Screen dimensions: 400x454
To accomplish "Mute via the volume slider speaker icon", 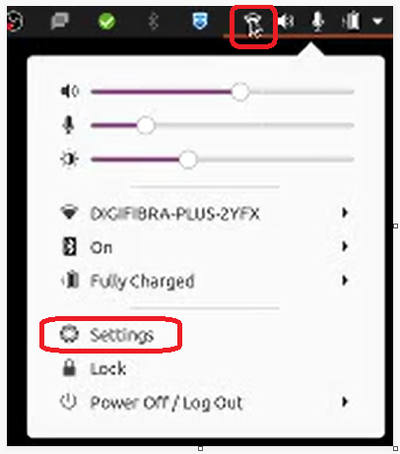I will (69, 91).
